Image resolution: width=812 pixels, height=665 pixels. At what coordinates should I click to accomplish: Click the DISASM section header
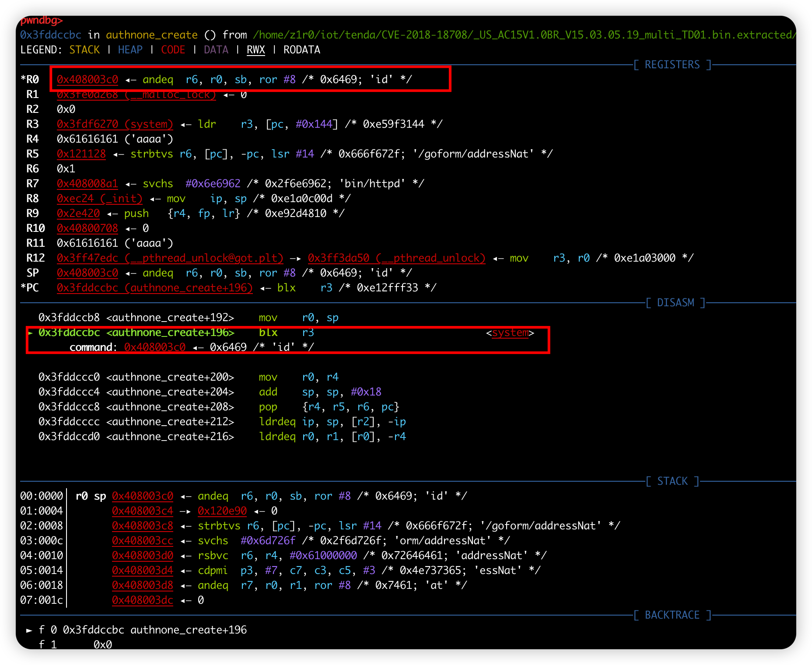tap(675, 303)
